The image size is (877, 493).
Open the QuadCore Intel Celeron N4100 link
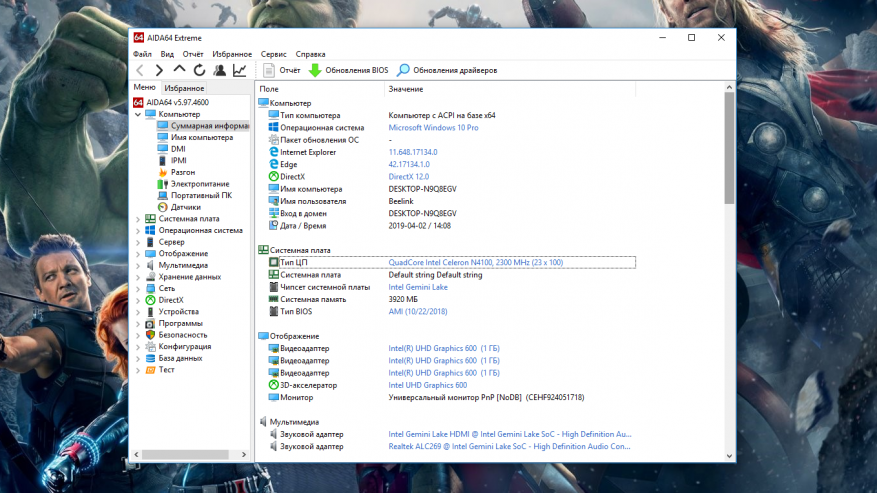click(475, 262)
